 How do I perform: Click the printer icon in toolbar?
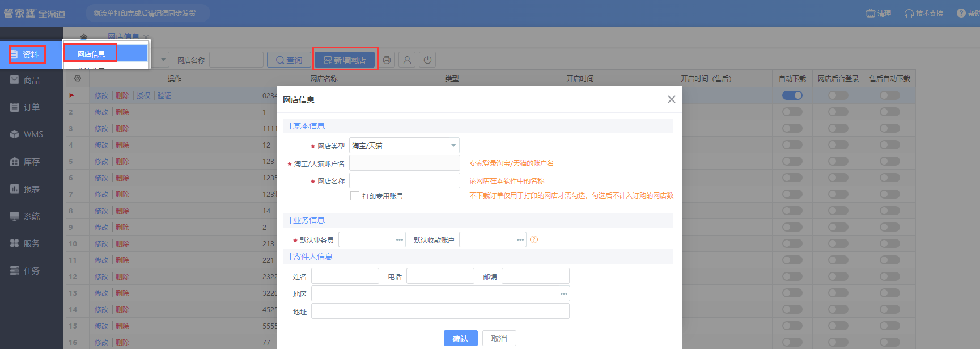click(x=387, y=60)
